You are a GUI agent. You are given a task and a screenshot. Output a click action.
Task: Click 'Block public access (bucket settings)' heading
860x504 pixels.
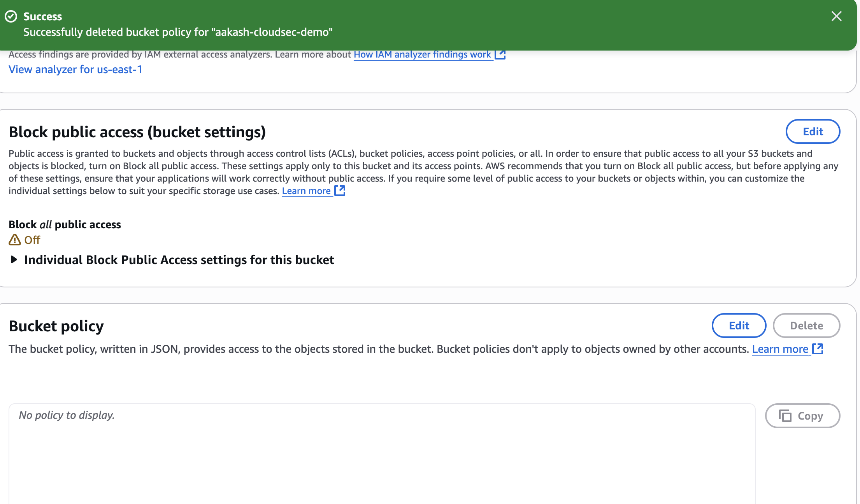[x=137, y=132]
